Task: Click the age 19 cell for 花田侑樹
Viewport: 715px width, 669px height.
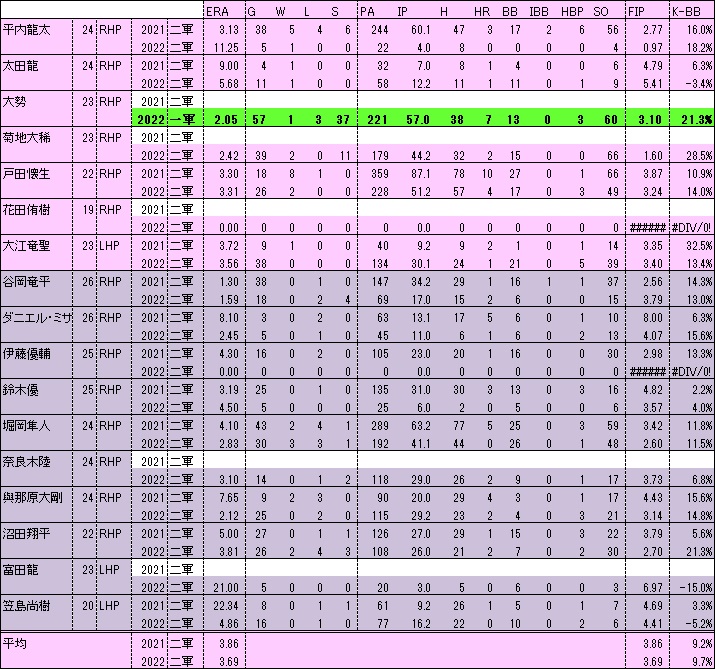Action: (88, 210)
